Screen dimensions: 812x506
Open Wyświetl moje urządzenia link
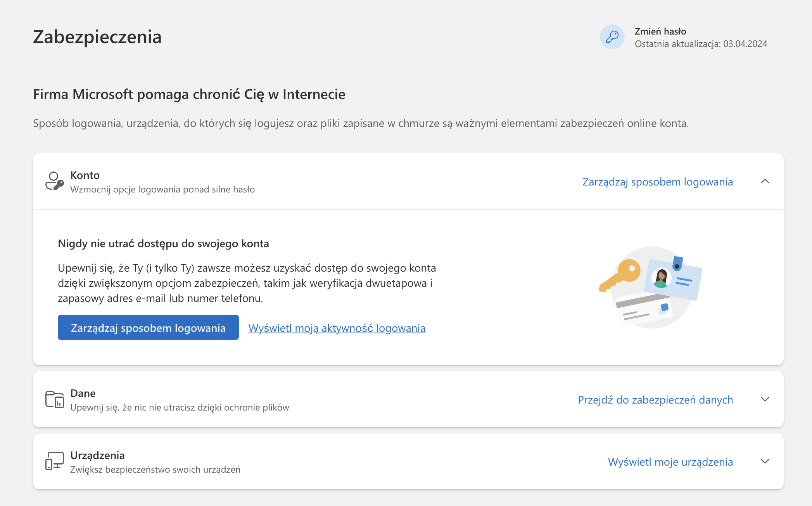pyautogui.click(x=670, y=462)
